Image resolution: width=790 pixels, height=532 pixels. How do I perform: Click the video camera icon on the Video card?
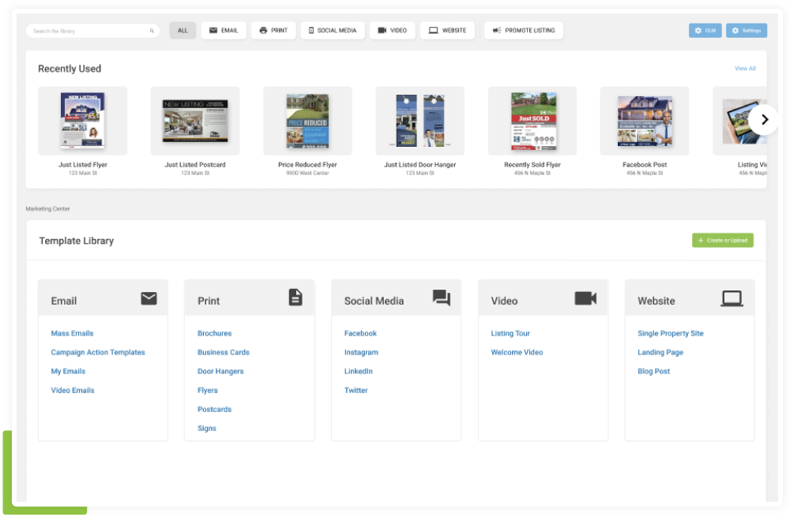[x=585, y=298]
